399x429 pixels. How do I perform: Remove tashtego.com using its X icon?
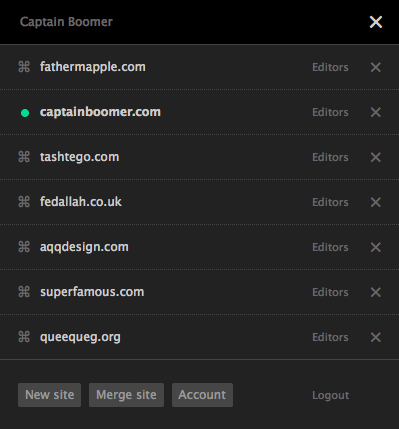coord(376,157)
